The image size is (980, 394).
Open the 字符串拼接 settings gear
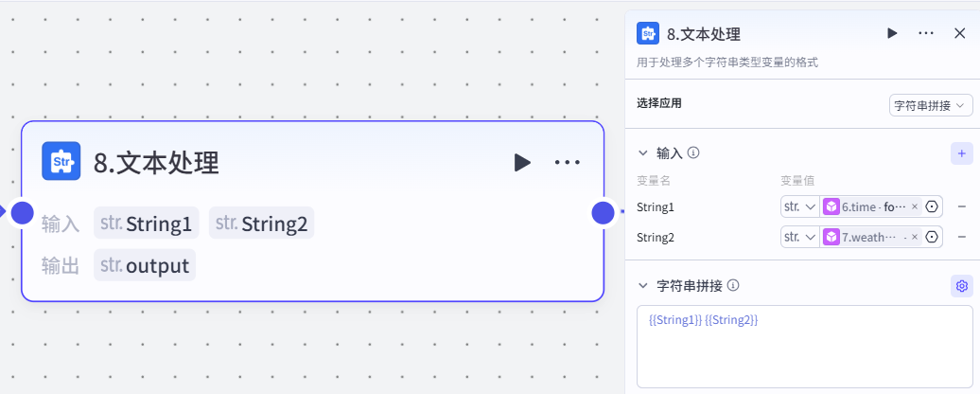click(961, 285)
